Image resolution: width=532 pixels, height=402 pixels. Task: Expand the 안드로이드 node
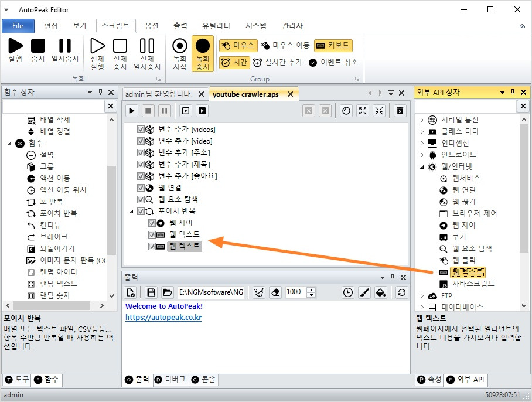tap(422, 155)
